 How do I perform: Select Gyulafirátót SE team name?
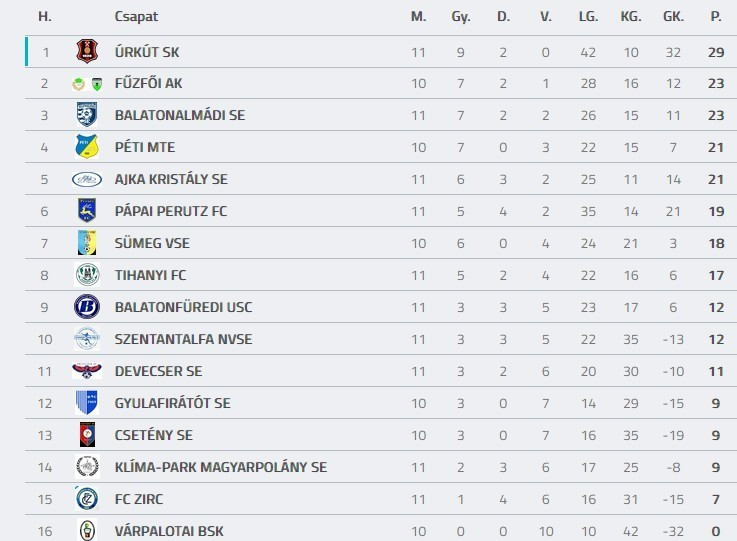pyautogui.click(x=172, y=403)
